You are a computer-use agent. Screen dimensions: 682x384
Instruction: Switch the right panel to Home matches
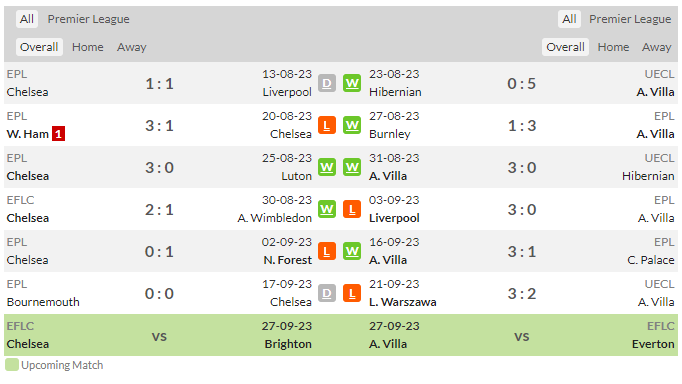613,47
